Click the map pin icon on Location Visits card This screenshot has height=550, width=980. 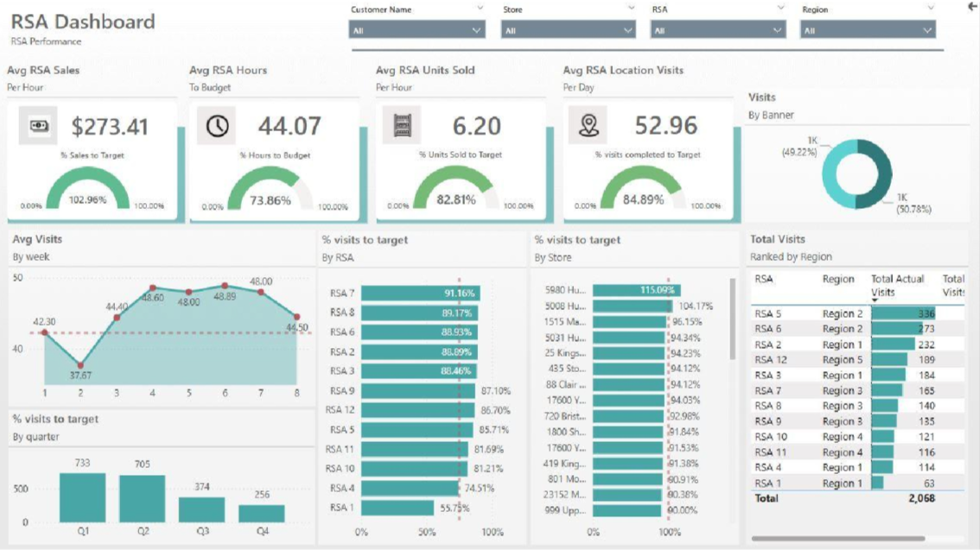pyautogui.click(x=589, y=125)
